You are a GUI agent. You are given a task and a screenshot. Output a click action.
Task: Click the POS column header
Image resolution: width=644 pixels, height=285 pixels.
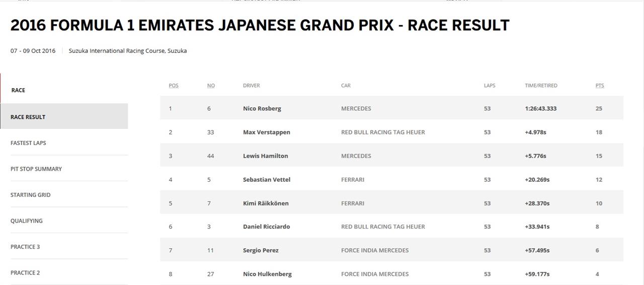coord(174,86)
